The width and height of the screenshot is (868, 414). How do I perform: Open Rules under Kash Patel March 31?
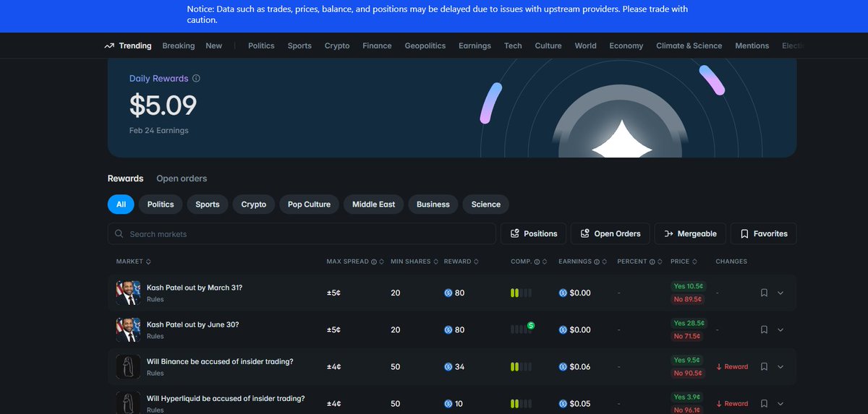pos(155,299)
